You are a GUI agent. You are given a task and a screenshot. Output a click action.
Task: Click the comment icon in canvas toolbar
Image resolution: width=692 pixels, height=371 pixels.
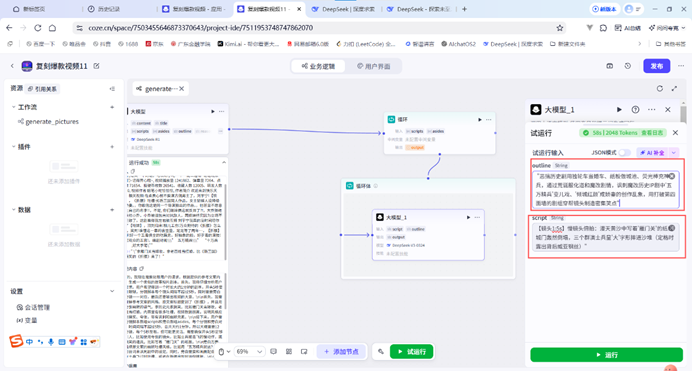[x=274, y=352]
